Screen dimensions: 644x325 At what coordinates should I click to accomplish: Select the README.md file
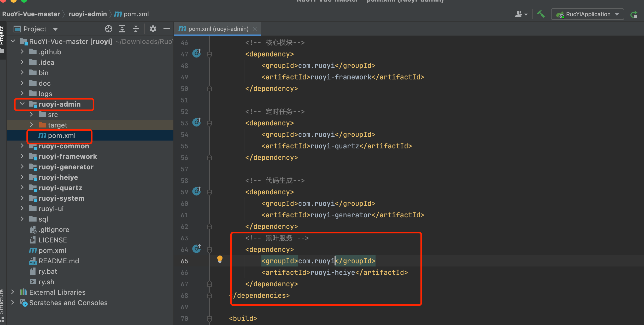click(x=59, y=261)
